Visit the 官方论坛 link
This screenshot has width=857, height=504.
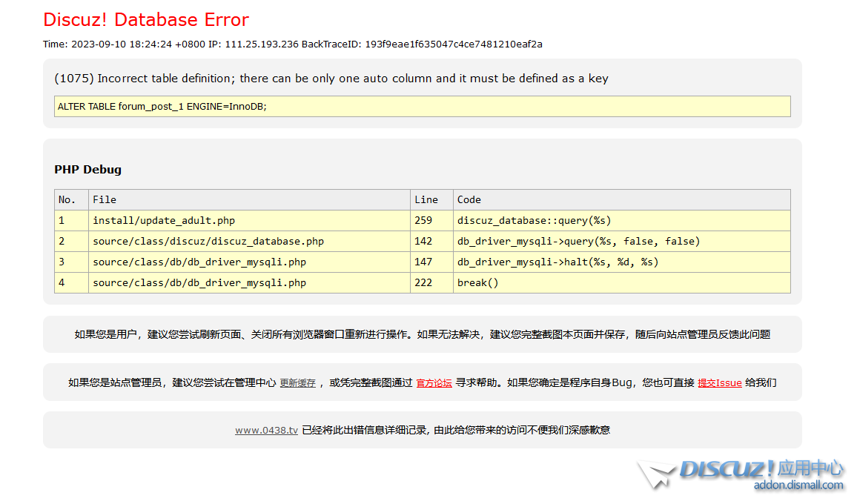pos(434,382)
